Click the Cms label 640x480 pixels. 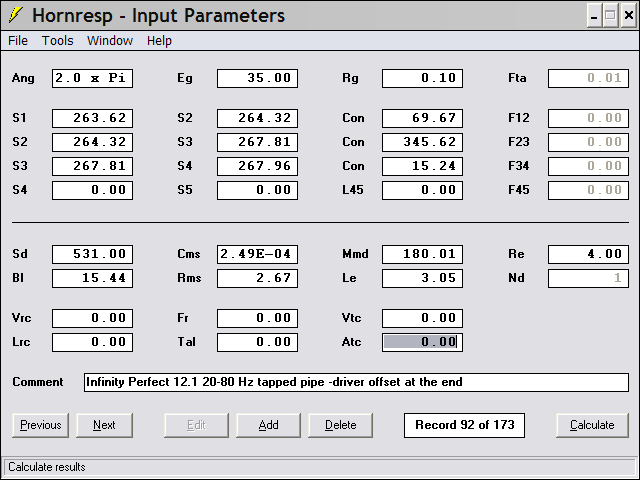189,254
